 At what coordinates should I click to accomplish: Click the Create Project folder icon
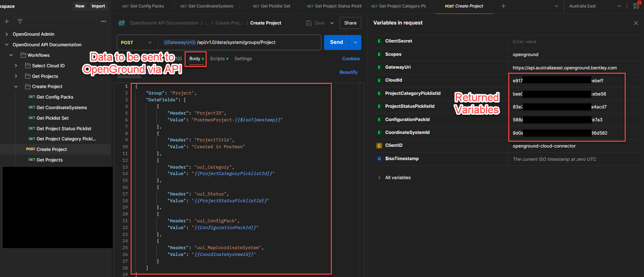(x=28, y=87)
